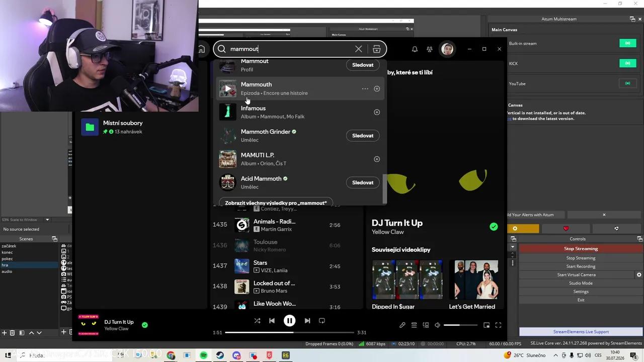Start Virtual Camera in OBS

(577, 275)
